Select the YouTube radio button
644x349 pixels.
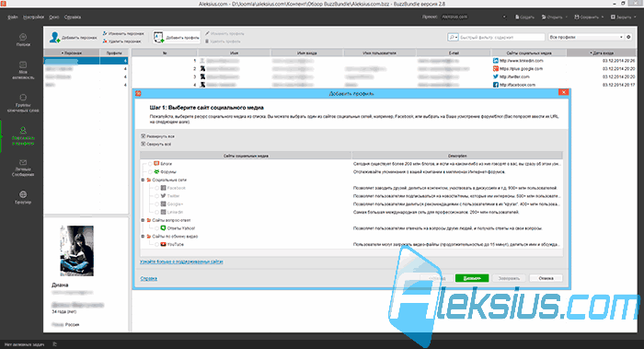pos(157,244)
